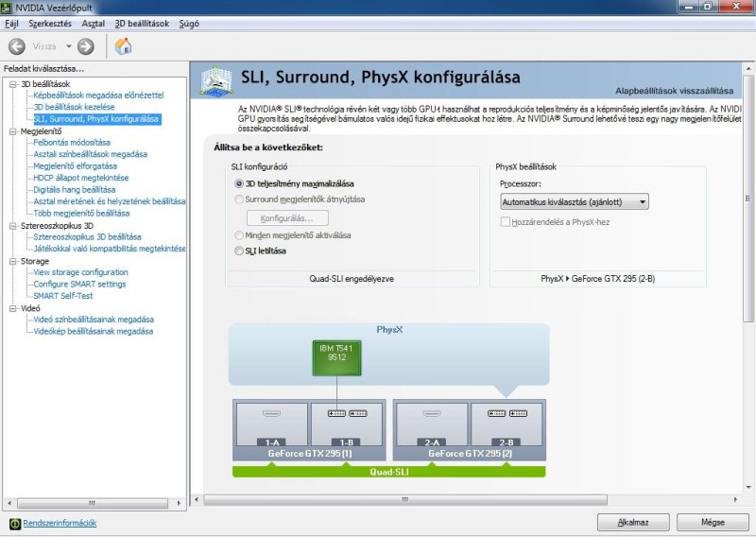Open the Asztal menu
Viewport: 756px width, 537px height.
[x=93, y=23]
